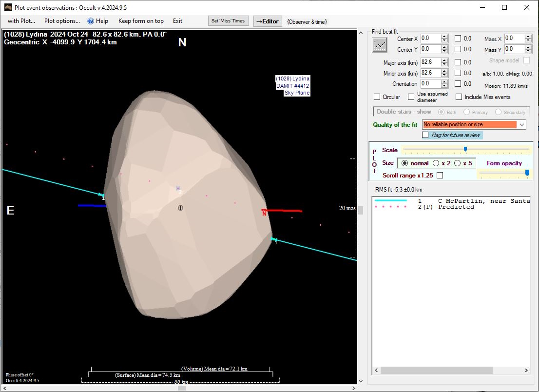Click the {Observer & time} label
Viewport: 539px width, 392px height.
pos(307,21)
